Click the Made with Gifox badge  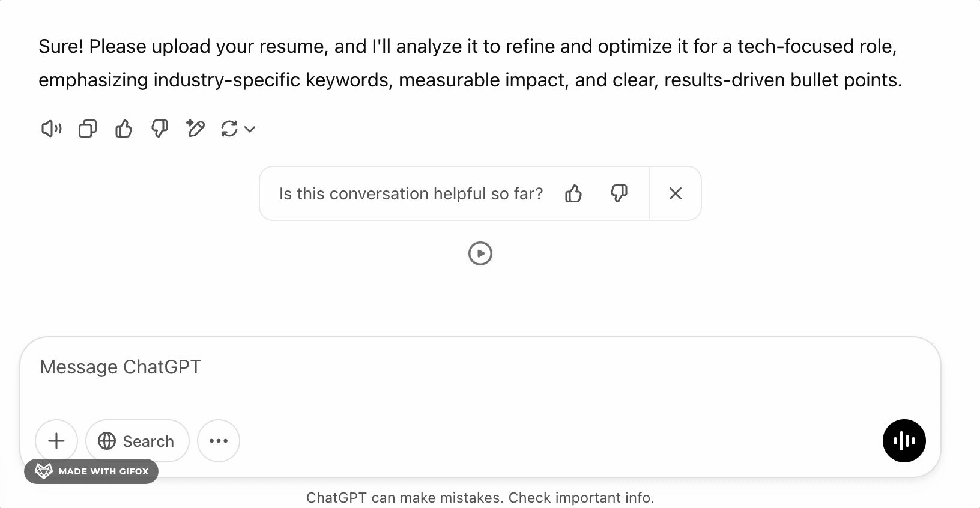pos(91,471)
